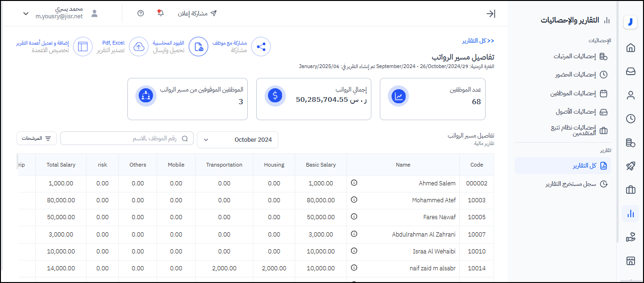Viewport: 644px width, 283px height.
Task: Click the مشاركة إعلان share announcement button
Action: (197, 13)
